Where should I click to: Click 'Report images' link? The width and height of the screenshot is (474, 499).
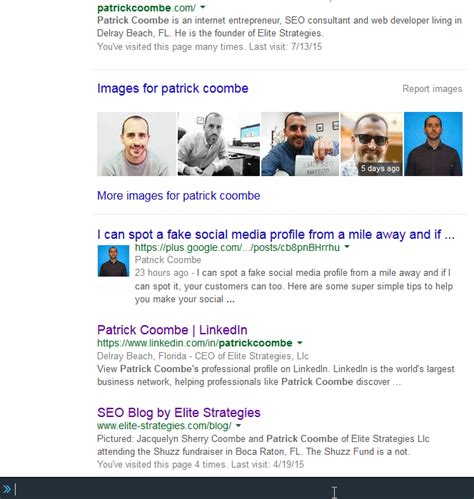(x=432, y=89)
